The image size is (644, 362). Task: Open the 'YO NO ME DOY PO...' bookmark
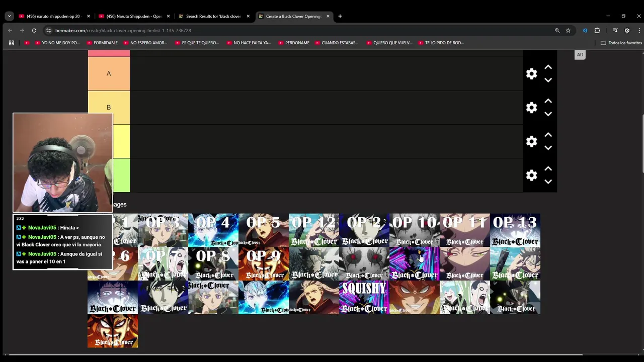click(57, 43)
